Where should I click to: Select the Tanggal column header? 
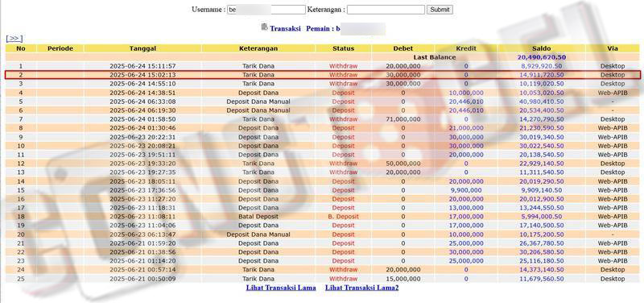(x=142, y=48)
